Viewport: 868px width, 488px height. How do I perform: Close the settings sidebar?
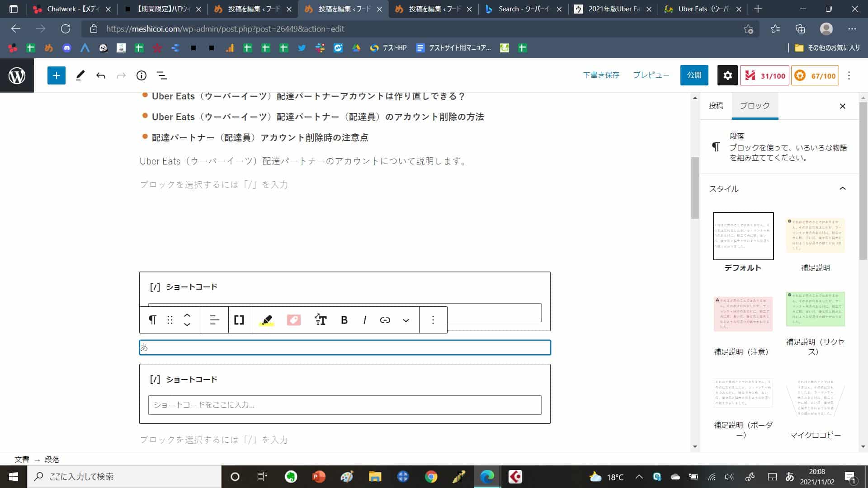point(842,106)
